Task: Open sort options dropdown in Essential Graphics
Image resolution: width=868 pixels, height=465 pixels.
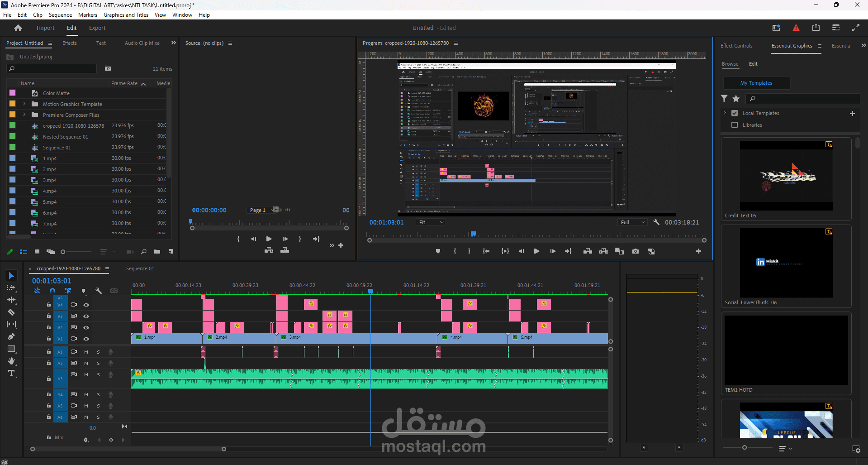Action: click(785, 448)
